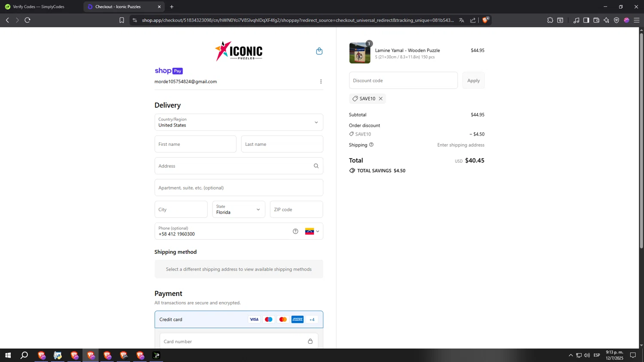
Task: Click the Mastercard icon
Action: pyautogui.click(x=283, y=320)
